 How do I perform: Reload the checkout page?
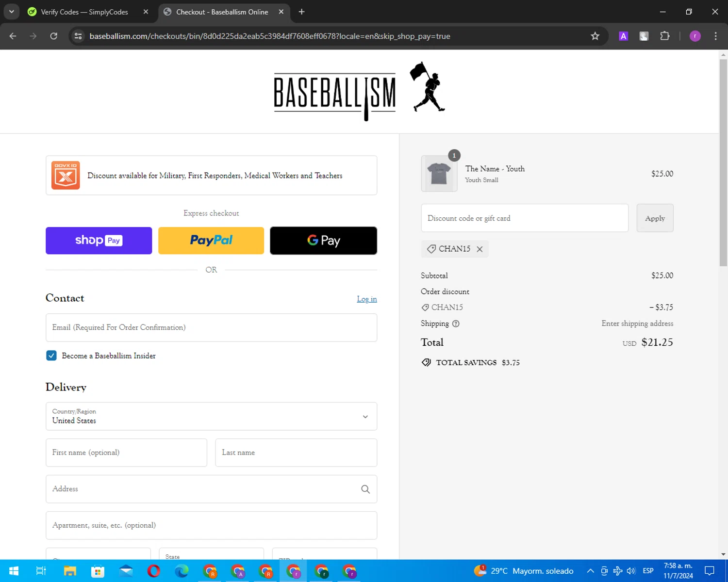[x=54, y=36]
